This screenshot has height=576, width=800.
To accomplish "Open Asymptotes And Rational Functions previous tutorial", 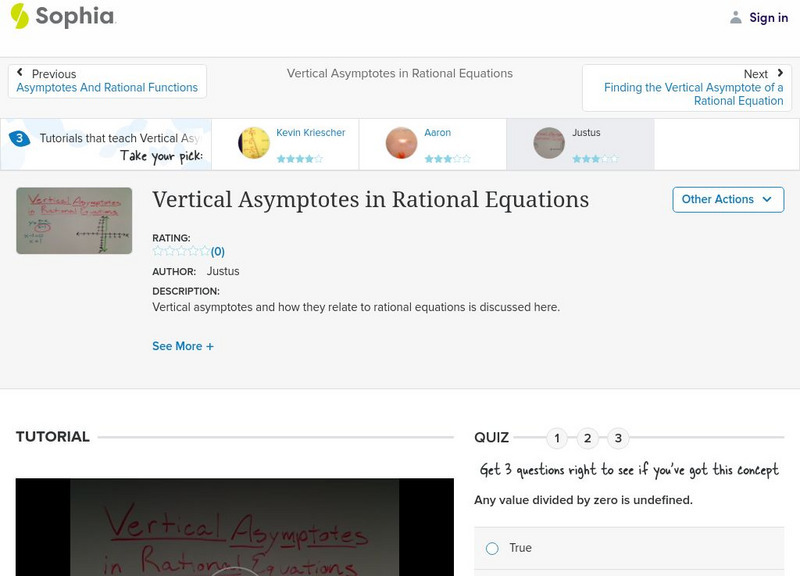I will click(x=106, y=87).
